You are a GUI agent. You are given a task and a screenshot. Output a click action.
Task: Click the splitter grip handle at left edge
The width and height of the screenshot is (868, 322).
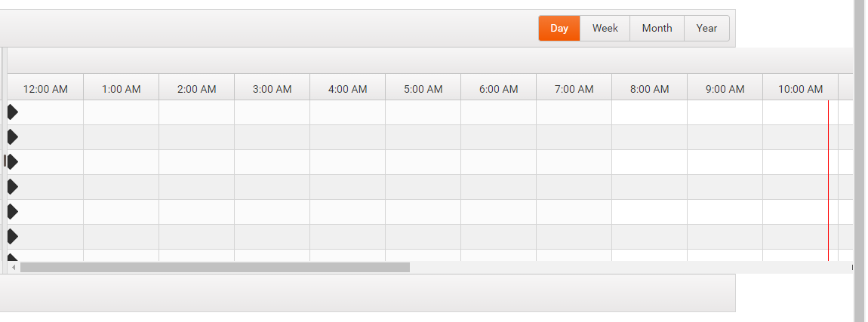[x=5, y=161]
